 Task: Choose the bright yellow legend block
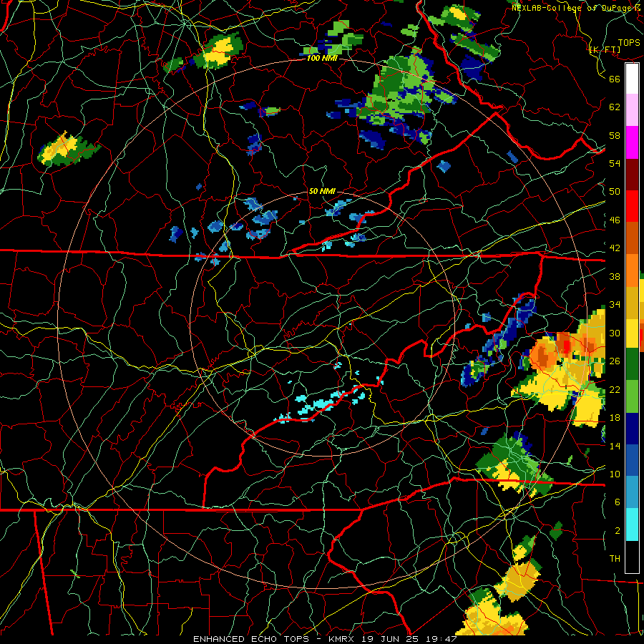(x=632, y=333)
